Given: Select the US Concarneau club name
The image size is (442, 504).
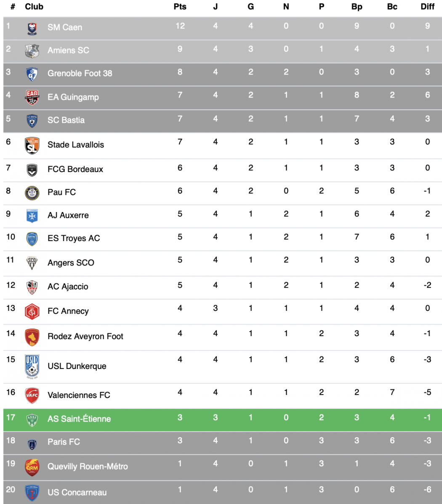Looking at the screenshot, I should (77, 492).
